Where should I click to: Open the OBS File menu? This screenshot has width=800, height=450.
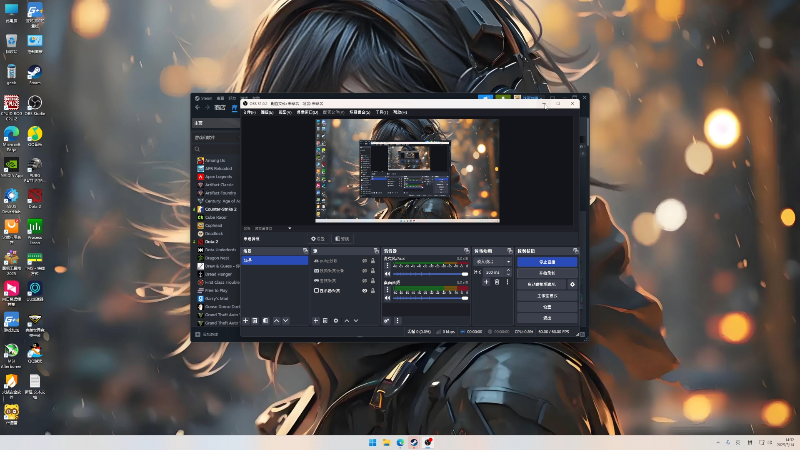[248, 112]
